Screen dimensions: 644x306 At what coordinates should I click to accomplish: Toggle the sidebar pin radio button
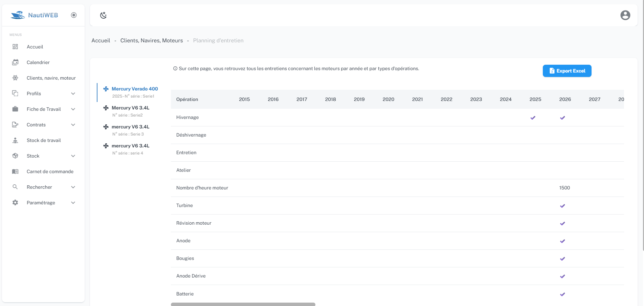click(74, 15)
